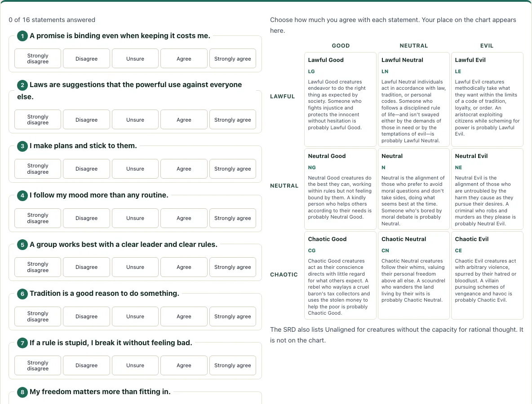Choose Strongly agree for breaking stupid rules
This screenshot has width=532, height=404.
pyautogui.click(x=232, y=365)
